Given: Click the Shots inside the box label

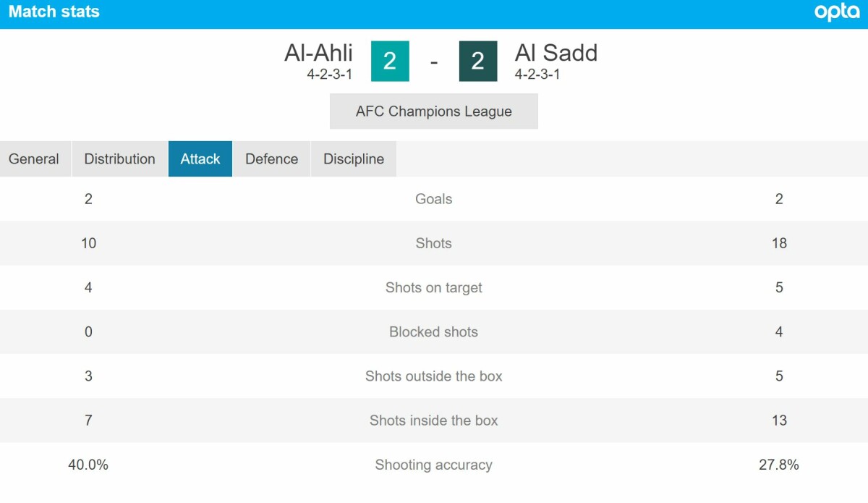Looking at the screenshot, I should point(434,420).
